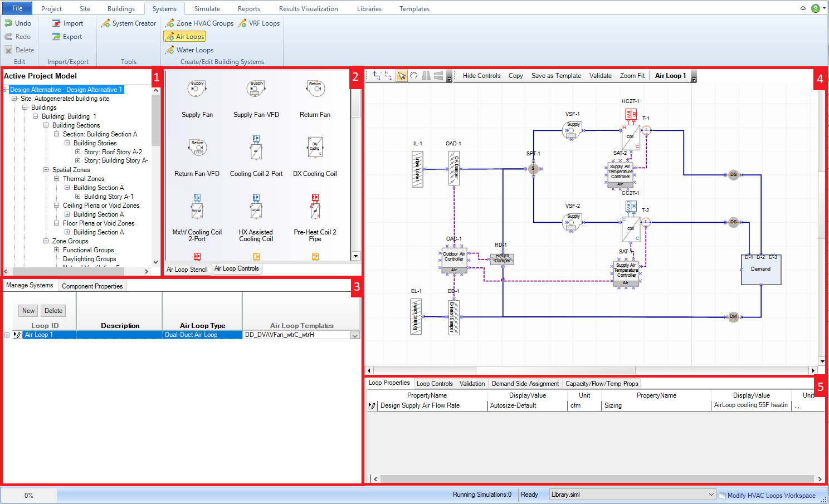Open the Component Properties tab
Image resolution: width=829 pixels, height=504 pixels.
click(x=92, y=286)
